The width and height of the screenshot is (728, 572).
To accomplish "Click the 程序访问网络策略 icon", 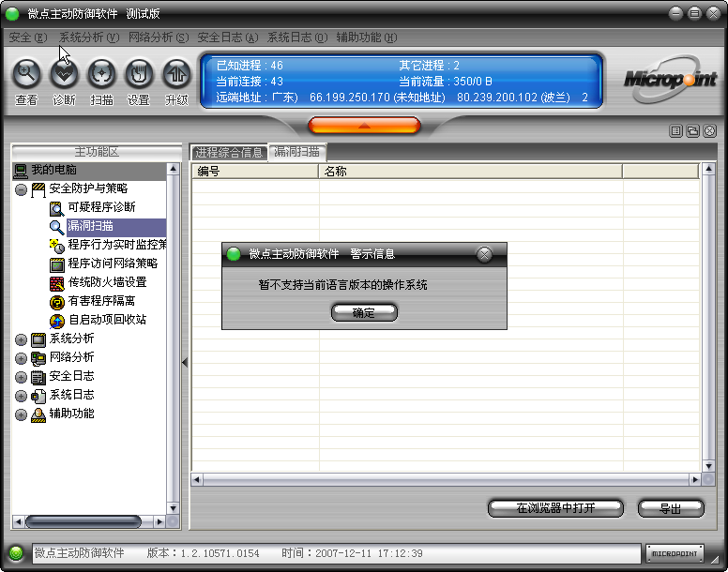I will 56,264.
